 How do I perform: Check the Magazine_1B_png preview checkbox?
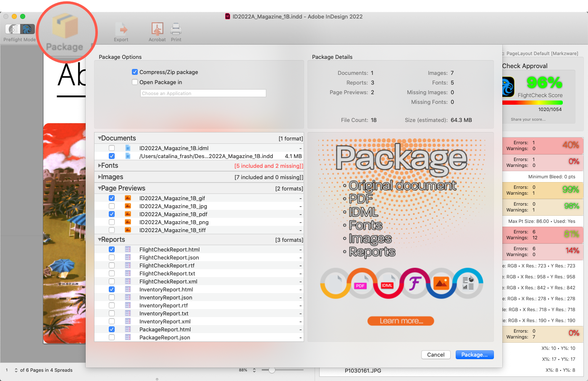pos(112,222)
